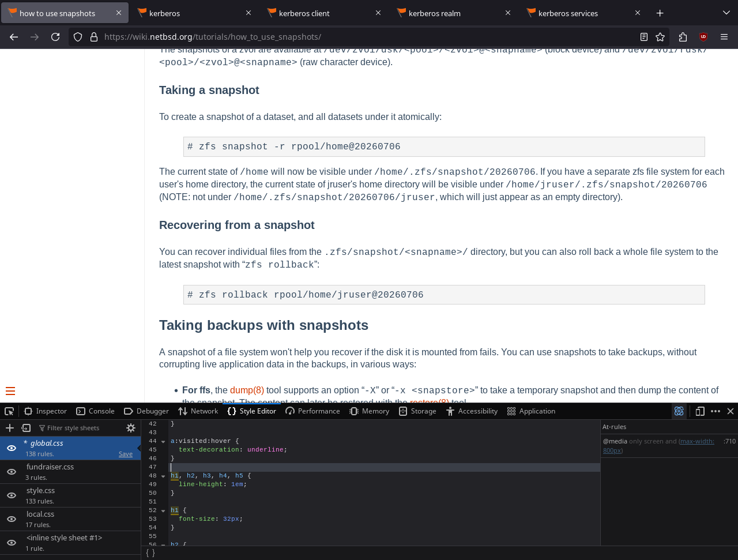Import a style sheet file icon
Image resolution: width=738 pixels, height=560 pixels.
pos(26,428)
